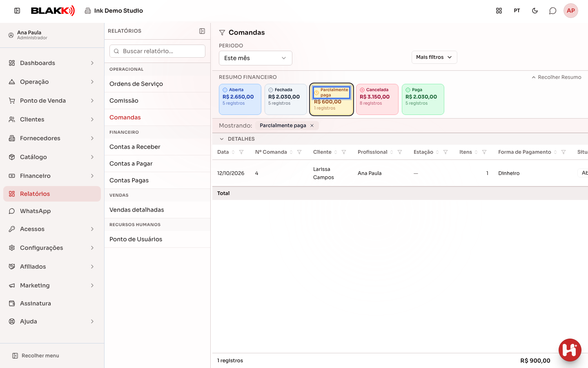Open the AP user avatar menu

click(x=571, y=11)
